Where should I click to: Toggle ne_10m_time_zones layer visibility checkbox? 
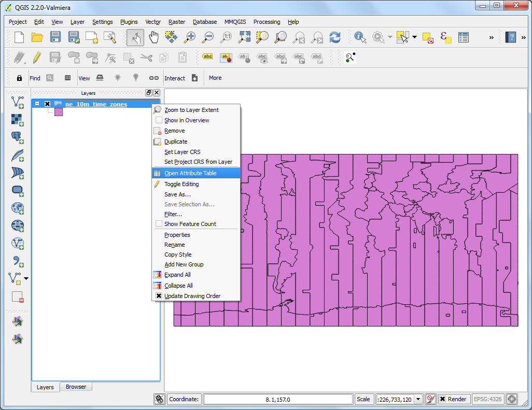48,104
